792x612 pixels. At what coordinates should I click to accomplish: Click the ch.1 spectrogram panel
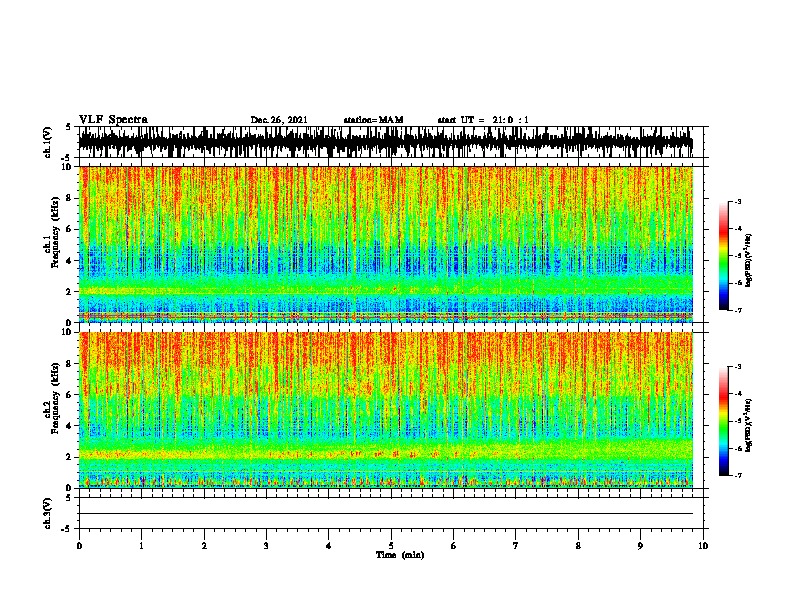pos(386,244)
